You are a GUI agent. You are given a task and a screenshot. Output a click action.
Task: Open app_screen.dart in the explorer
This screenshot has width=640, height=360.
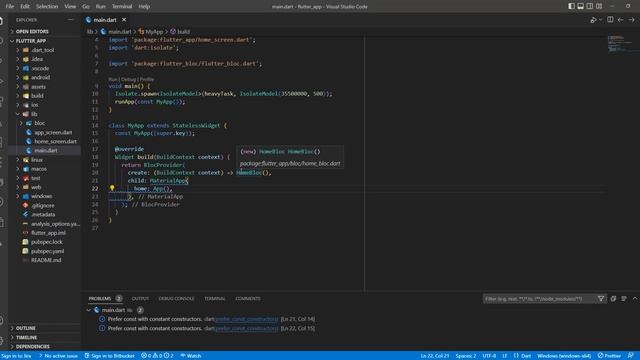[x=53, y=132]
